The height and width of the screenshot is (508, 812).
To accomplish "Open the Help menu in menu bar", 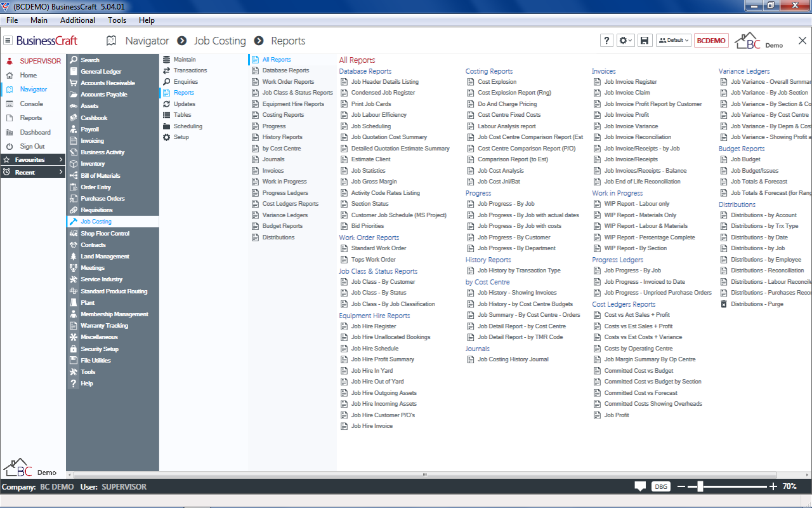I will point(147,20).
